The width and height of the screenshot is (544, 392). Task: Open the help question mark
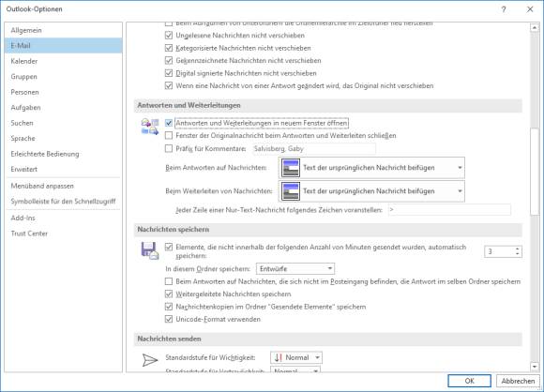[x=504, y=9]
